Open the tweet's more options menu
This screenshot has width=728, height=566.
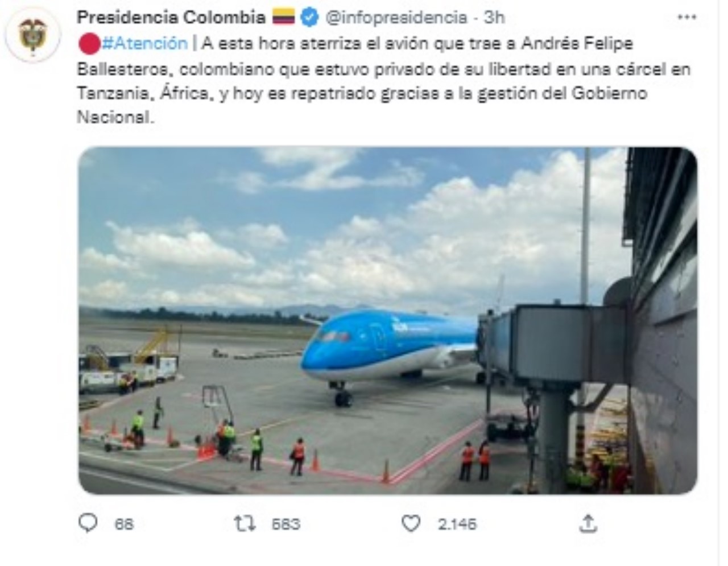click(686, 18)
